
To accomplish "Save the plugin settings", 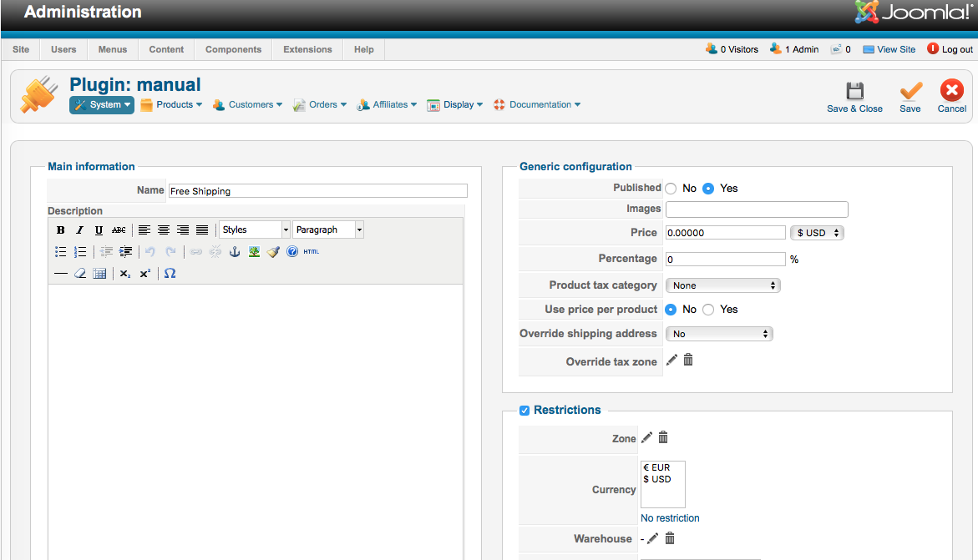I will point(910,98).
